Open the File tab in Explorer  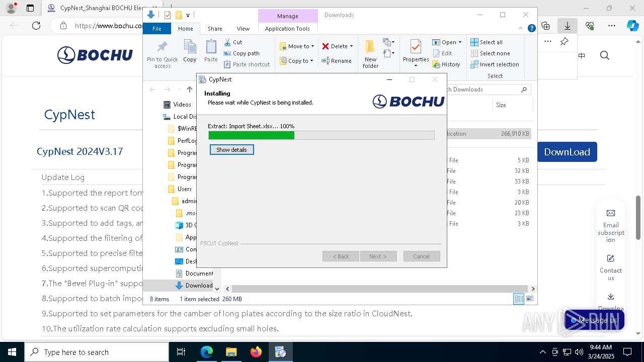point(157,29)
